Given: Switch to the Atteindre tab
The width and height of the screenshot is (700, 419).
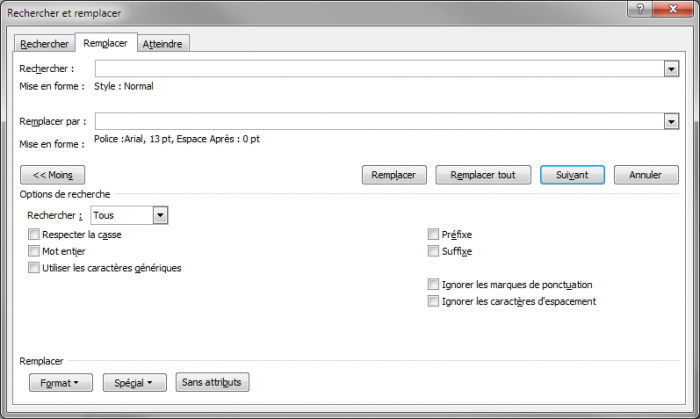Looking at the screenshot, I should tap(162, 44).
